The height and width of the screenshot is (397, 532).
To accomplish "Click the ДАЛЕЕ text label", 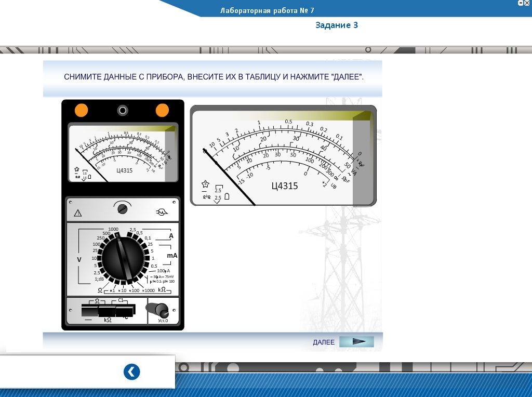I will [324, 342].
